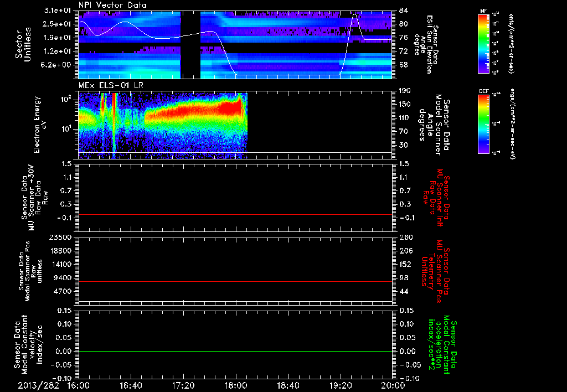
Task: Click the NF flux color bar
Action: [483, 43]
